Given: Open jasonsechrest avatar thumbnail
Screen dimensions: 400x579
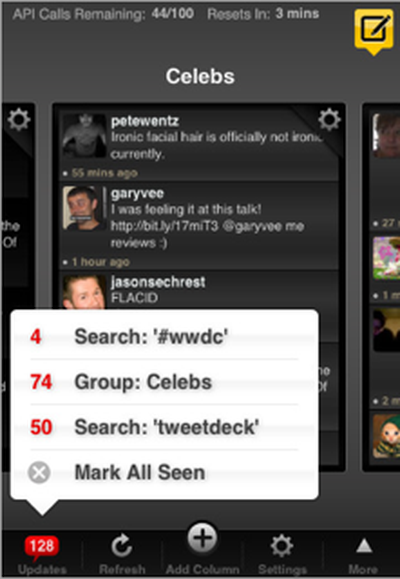Looking at the screenshot, I should (84, 292).
